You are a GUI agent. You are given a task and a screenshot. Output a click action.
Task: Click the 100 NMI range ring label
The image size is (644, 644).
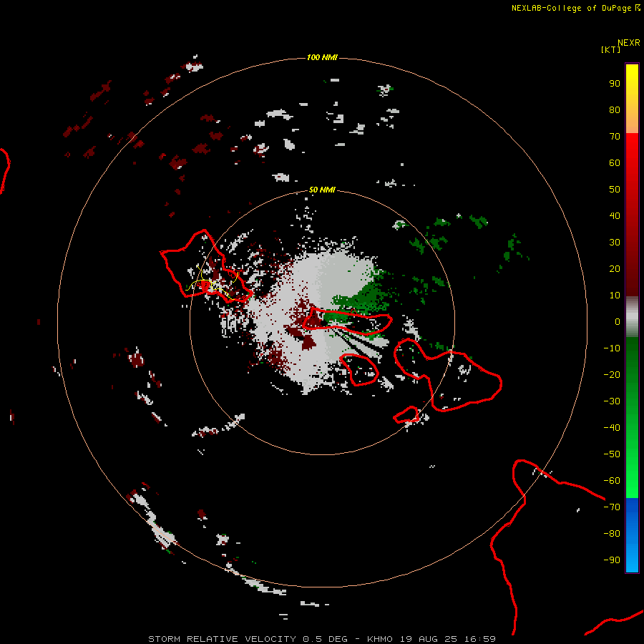point(322,57)
